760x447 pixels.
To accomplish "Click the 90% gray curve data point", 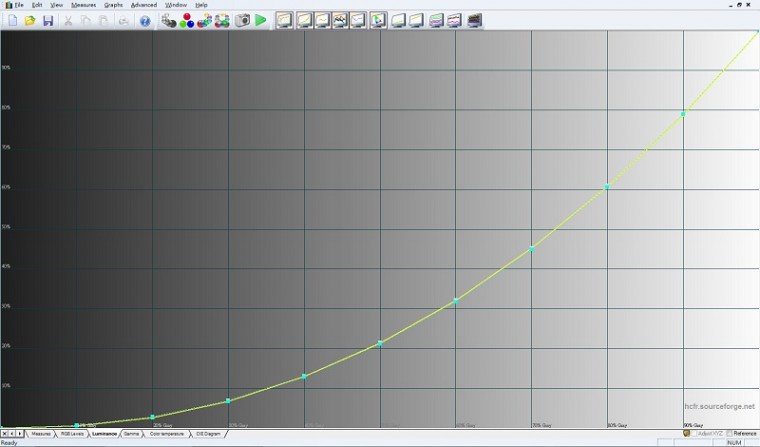I will point(683,114).
